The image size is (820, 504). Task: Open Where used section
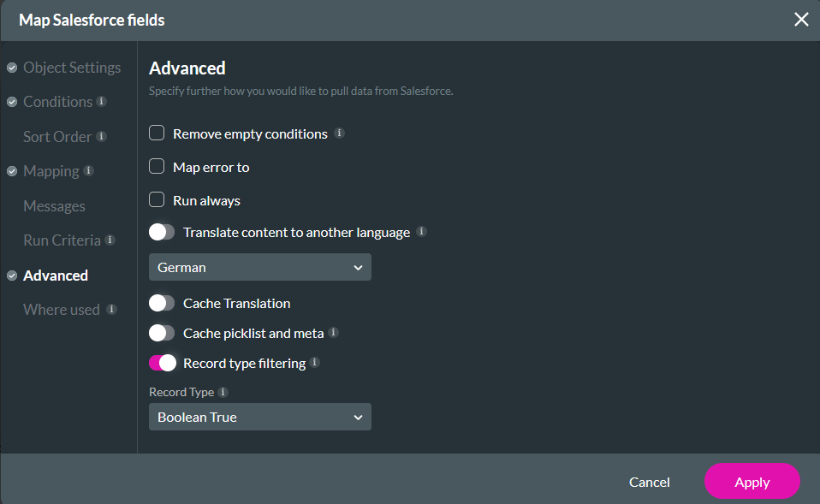tap(62, 310)
